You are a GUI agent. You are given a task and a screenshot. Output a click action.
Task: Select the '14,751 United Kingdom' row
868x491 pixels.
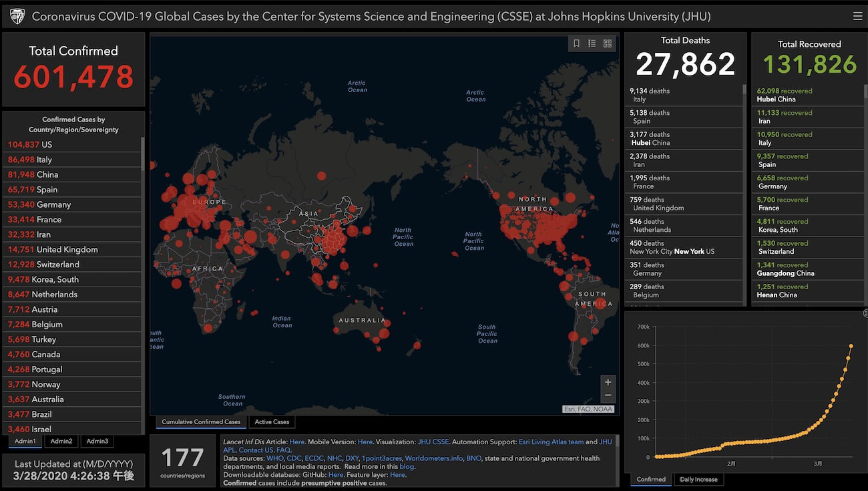coord(73,249)
